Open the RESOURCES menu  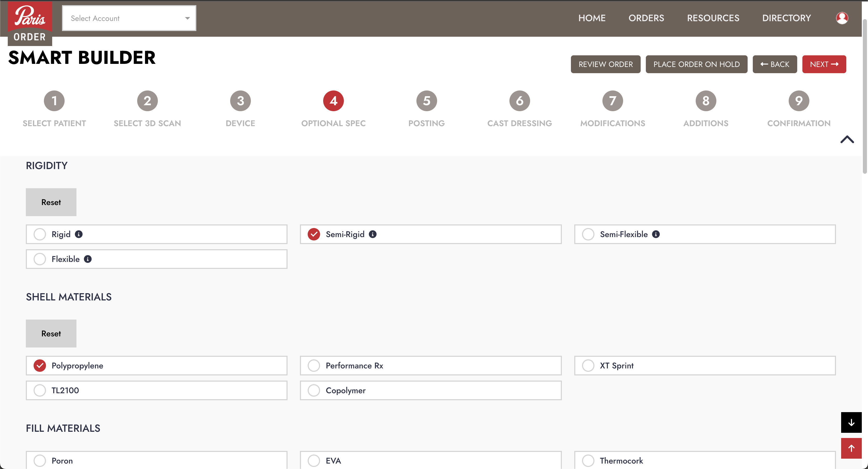(713, 18)
